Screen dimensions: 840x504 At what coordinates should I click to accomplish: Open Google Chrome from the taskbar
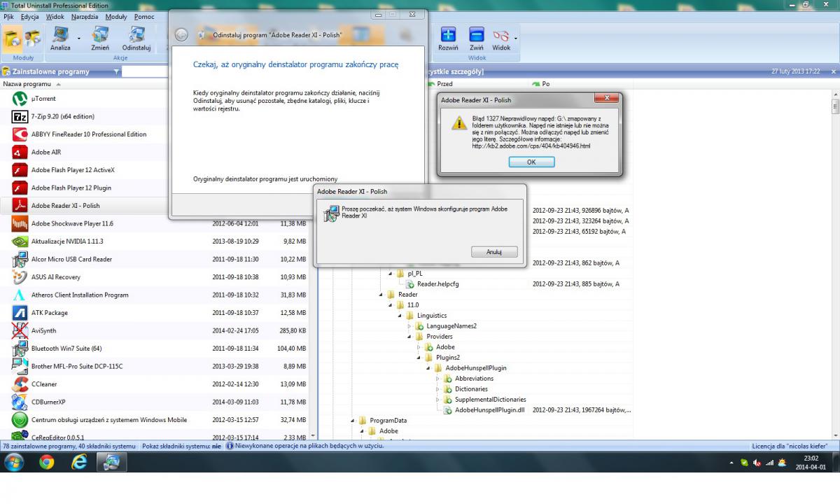point(47,462)
